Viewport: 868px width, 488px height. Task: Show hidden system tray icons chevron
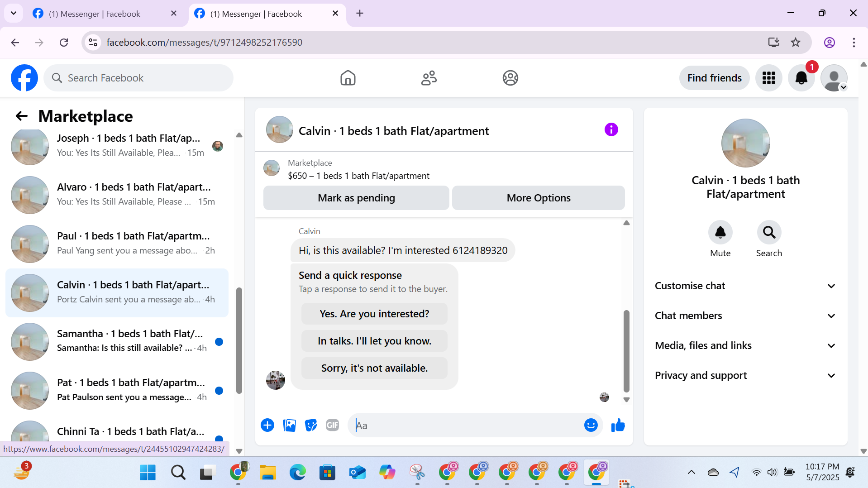coord(691,473)
